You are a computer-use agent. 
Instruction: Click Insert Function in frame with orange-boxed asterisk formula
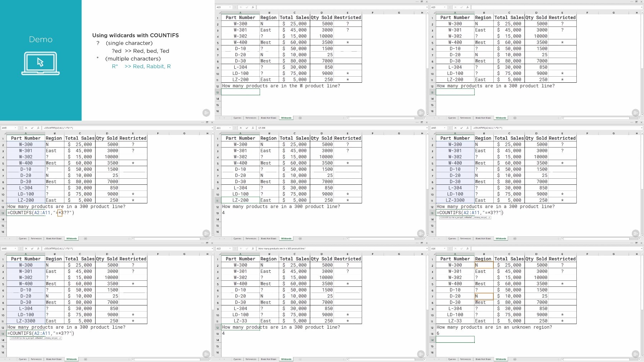tap(38, 128)
